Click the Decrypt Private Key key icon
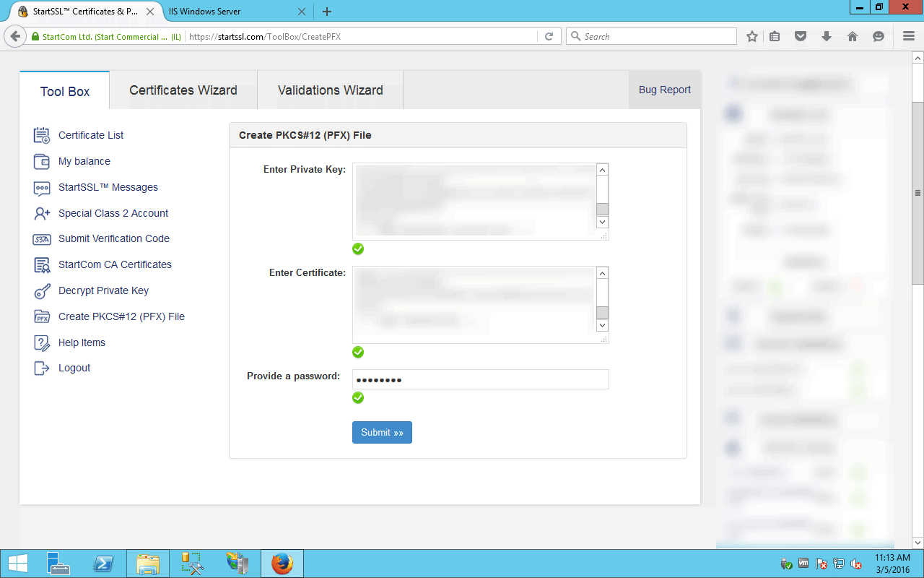Image resolution: width=924 pixels, height=578 pixels. click(41, 290)
